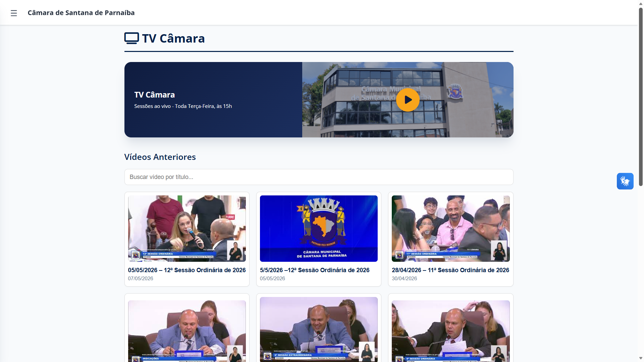Focus the Buscar vídeo por título search field
This screenshot has height=362, width=644.
pos(319,177)
